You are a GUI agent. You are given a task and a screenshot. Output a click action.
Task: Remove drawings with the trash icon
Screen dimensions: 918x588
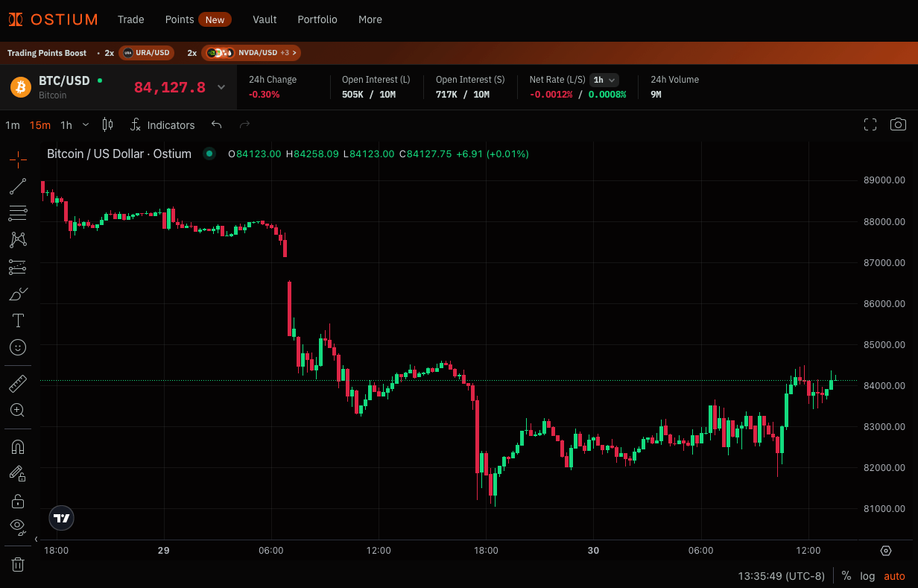click(18, 564)
